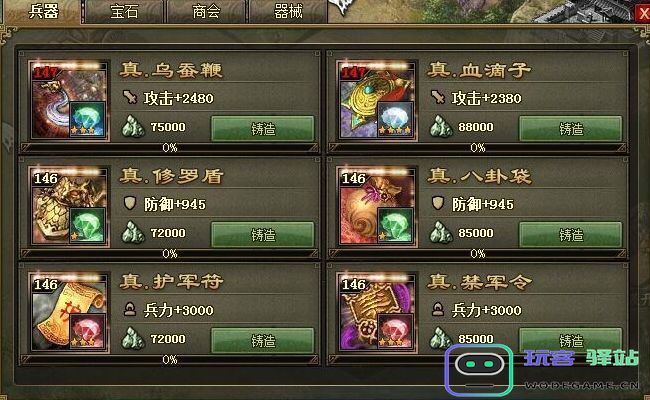Select the 真.护军符 scroll icon
The height and width of the screenshot is (400, 650).
[69, 313]
